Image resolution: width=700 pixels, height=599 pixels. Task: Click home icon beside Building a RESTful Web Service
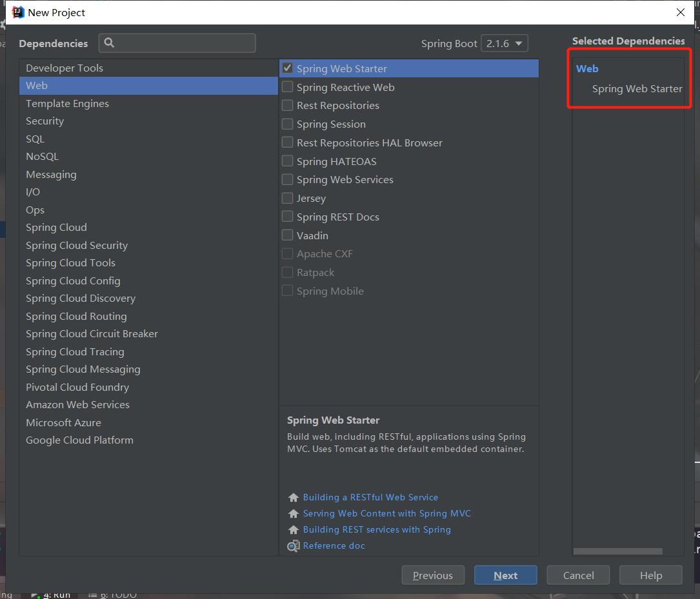[294, 497]
